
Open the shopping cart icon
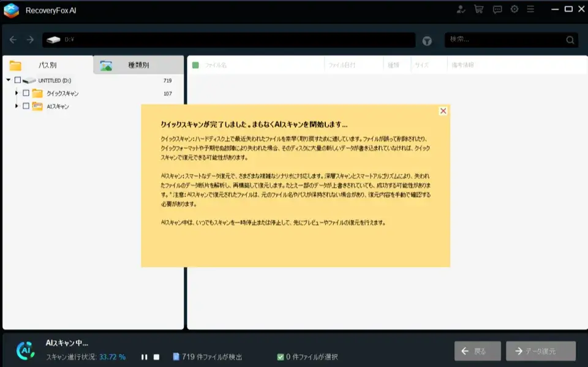[479, 9]
